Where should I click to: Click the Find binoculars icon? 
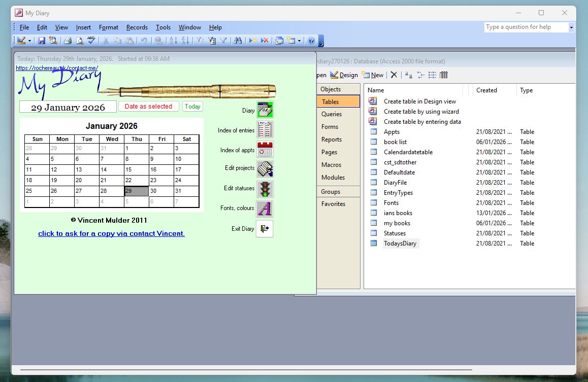tap(237, 41)
